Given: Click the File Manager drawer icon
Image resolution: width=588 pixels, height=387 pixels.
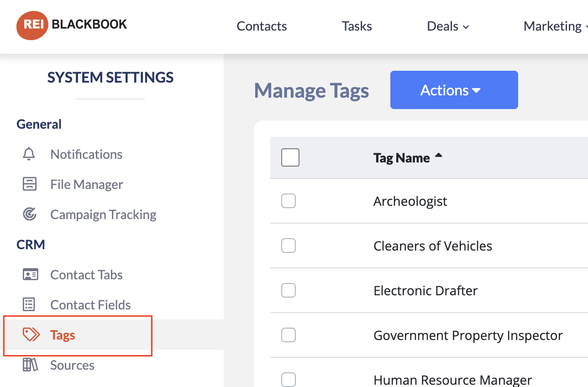Looking at the screenshot, I should (x=30, y=184).
